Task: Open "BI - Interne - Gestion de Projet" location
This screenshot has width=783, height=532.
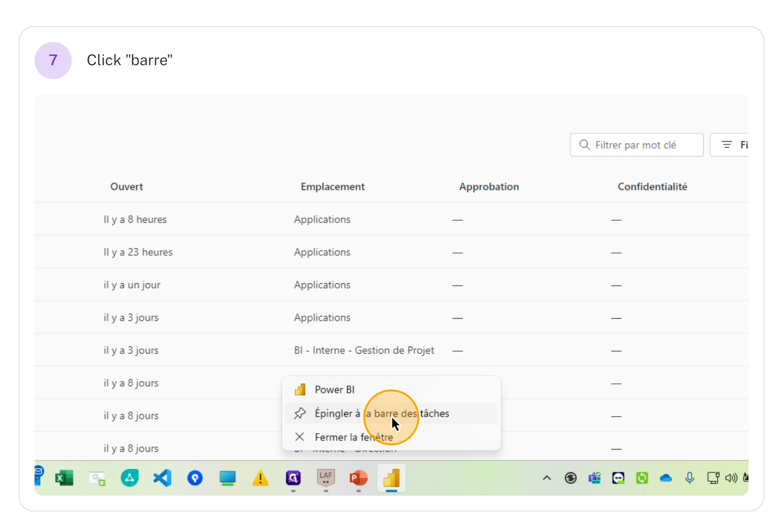Action: pyautogui.click(x=364, y=350)
